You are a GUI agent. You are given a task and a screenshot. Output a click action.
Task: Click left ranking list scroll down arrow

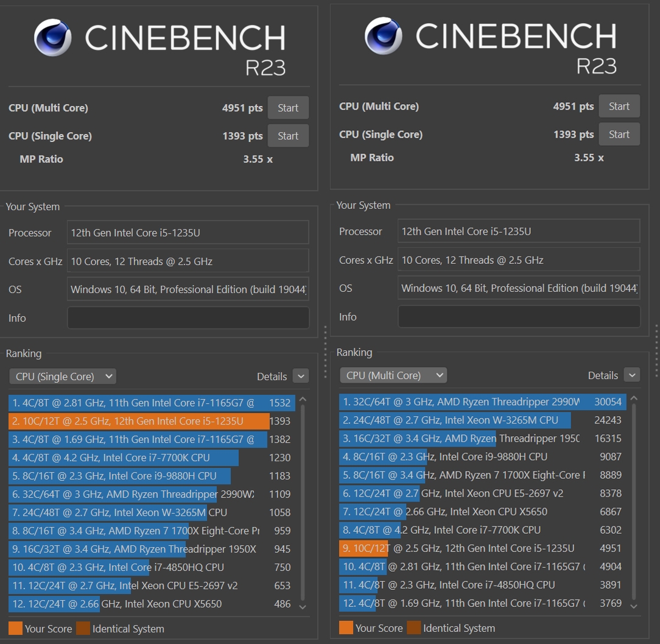click(303, 607)
